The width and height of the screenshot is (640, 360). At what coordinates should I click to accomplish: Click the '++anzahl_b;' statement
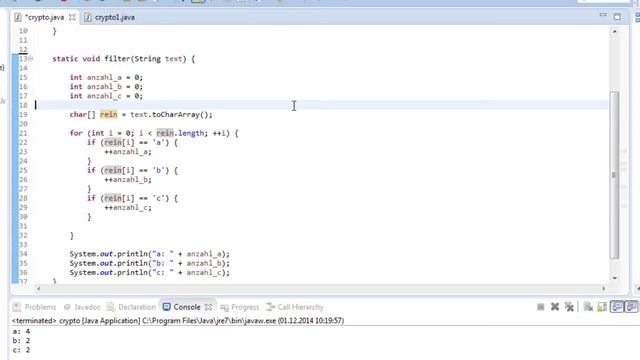coord(128,180)
